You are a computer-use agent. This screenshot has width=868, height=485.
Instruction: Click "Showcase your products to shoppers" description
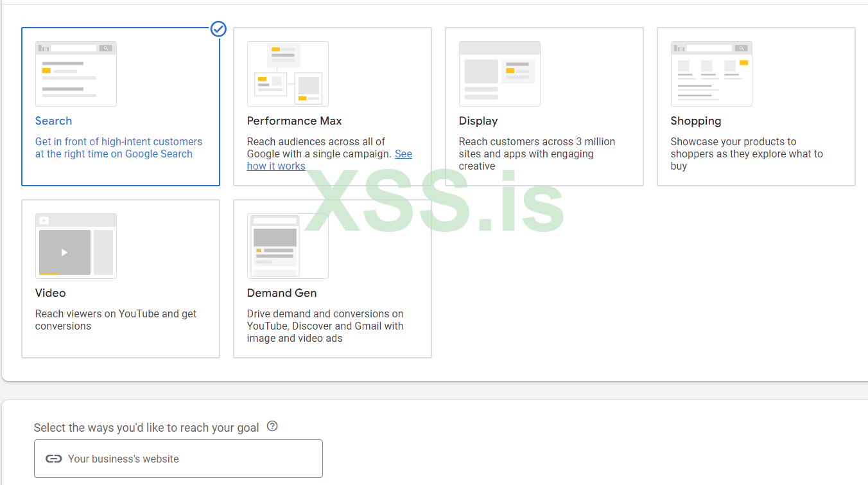pos(747,154)
